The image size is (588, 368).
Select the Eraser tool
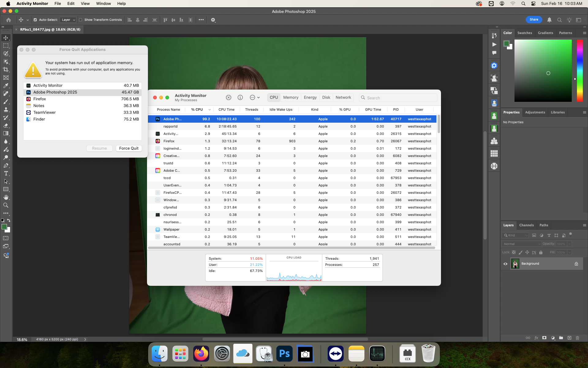(x=6, y=125)
